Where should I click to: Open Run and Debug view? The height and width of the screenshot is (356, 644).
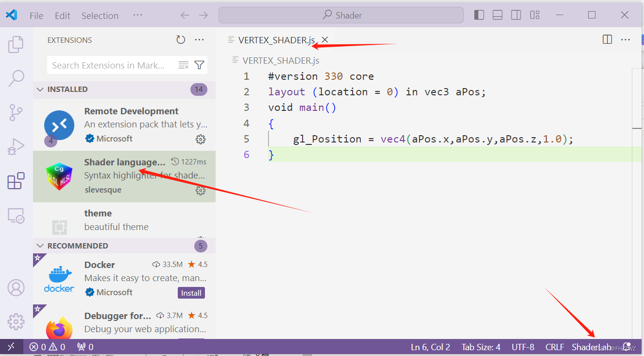coord(16,146)
